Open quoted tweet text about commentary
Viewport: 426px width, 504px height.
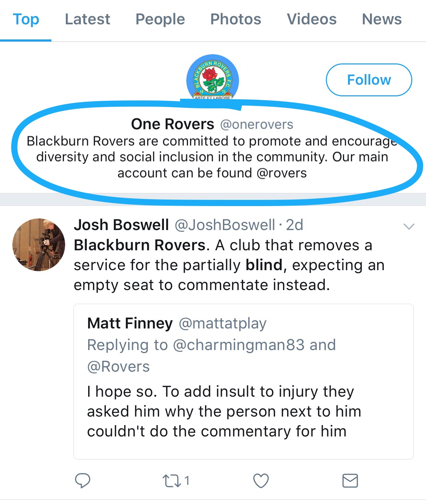224,411
